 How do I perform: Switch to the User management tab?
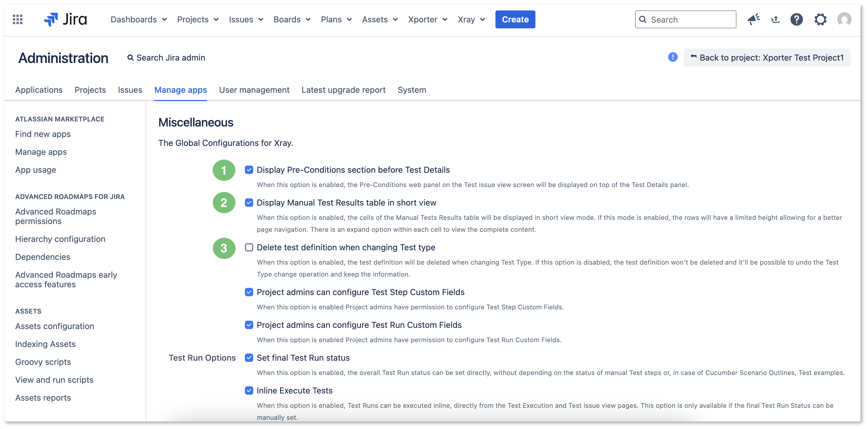tap(254, 89)
